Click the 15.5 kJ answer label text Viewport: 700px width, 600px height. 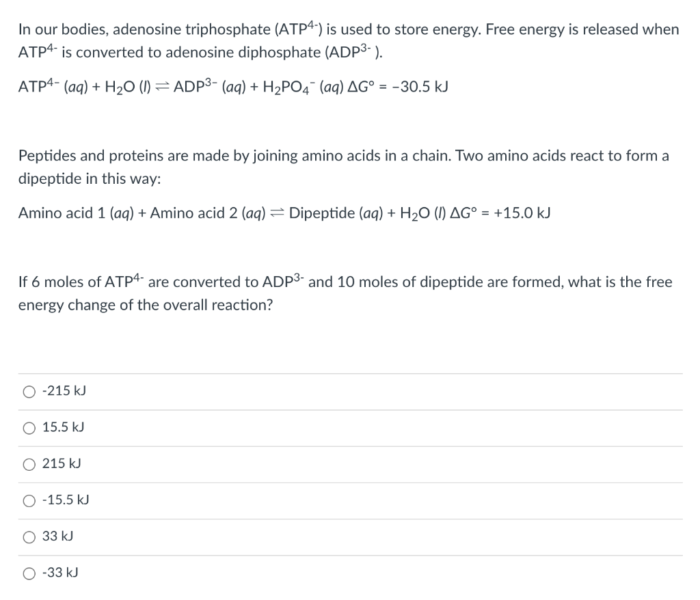(x=62, y=427)
